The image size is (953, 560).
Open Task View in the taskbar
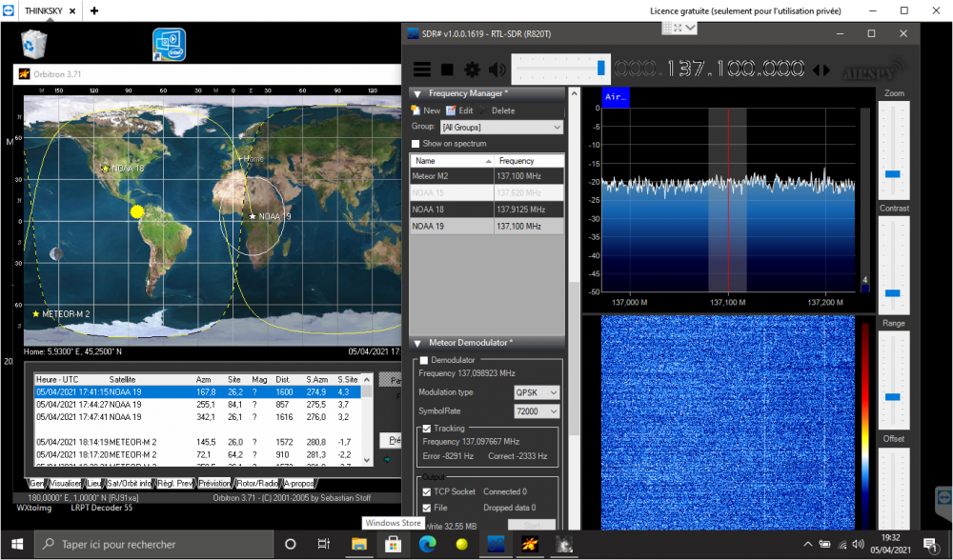tap(324, 544)
